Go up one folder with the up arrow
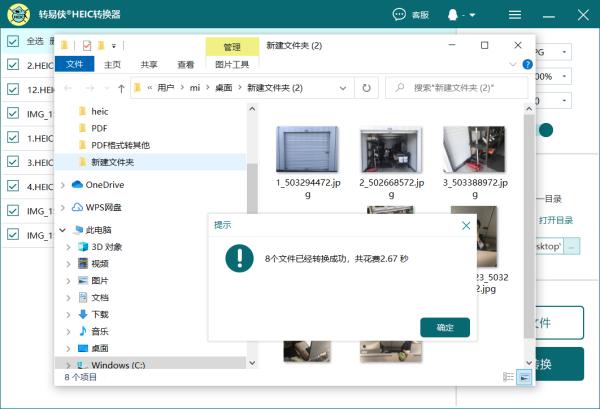 [x=121, y=88]
